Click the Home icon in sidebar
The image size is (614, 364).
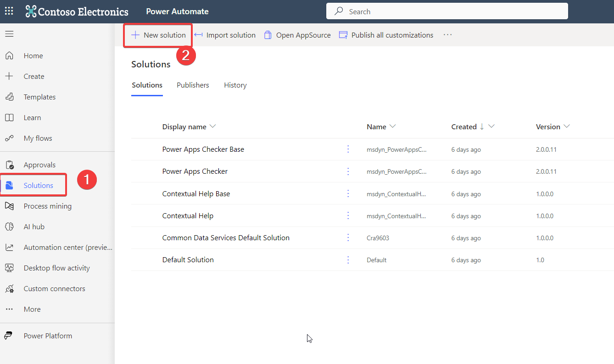coord(9,56)
